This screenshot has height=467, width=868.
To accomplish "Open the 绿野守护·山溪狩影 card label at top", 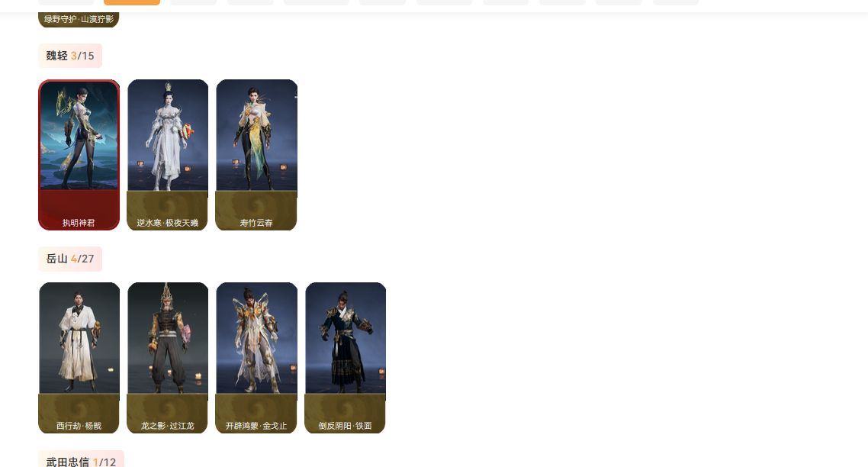I will click(x=79, y=19).
